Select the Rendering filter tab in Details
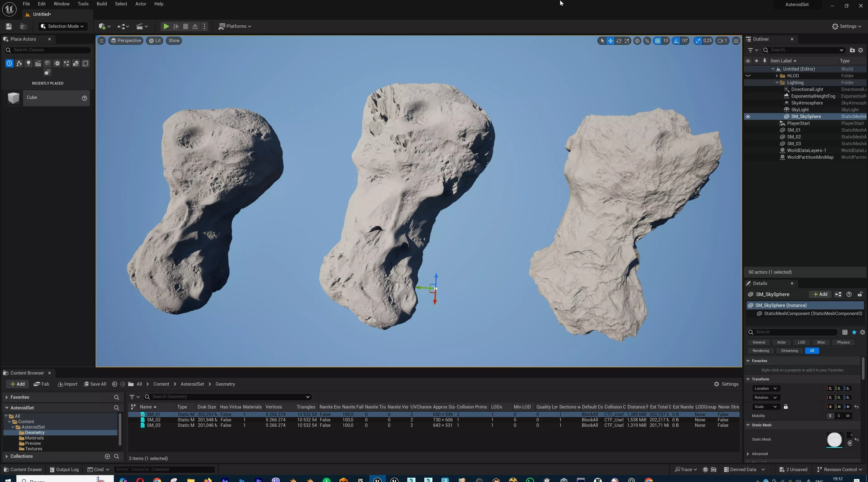 tap(760, 351)
